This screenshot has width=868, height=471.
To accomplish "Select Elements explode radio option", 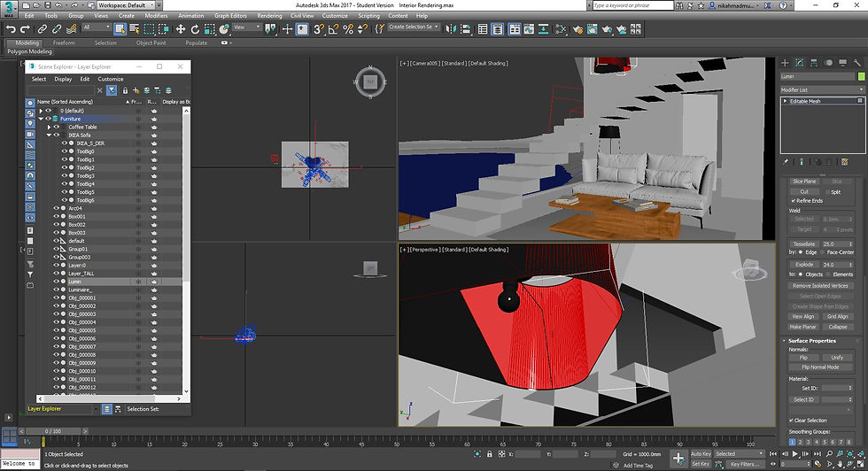I will (x=827, y=274).
